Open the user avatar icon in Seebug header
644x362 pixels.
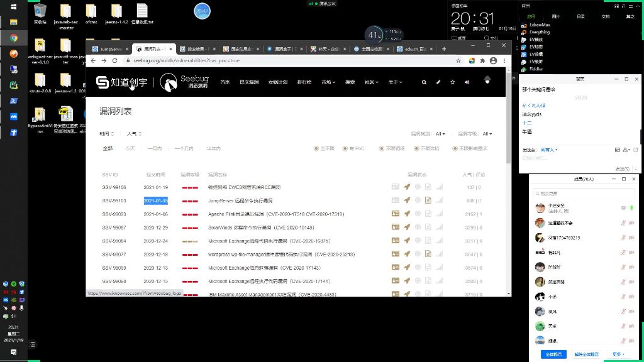tap(487, 80)
